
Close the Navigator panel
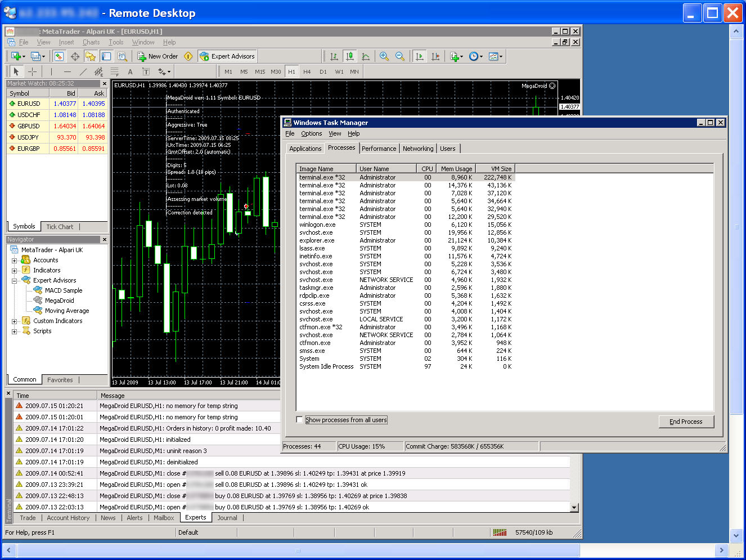click(104, 240)
